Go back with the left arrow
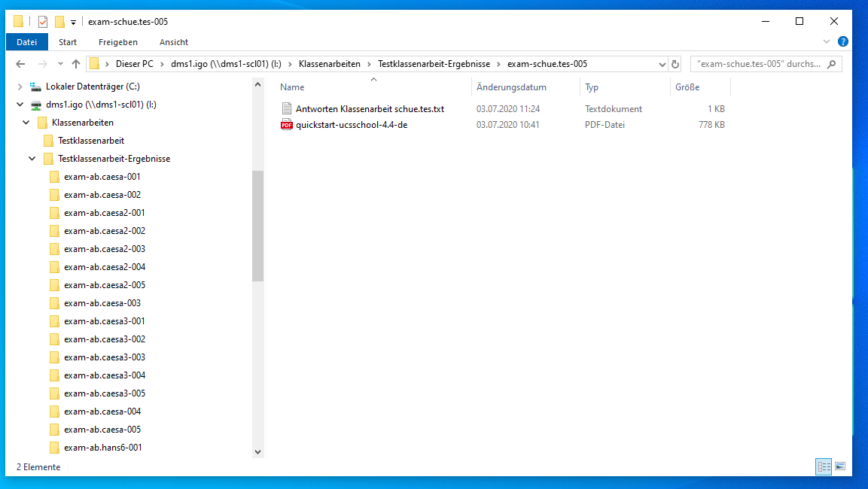This screenshot has width=868, height=489. (x=20, y=64)
